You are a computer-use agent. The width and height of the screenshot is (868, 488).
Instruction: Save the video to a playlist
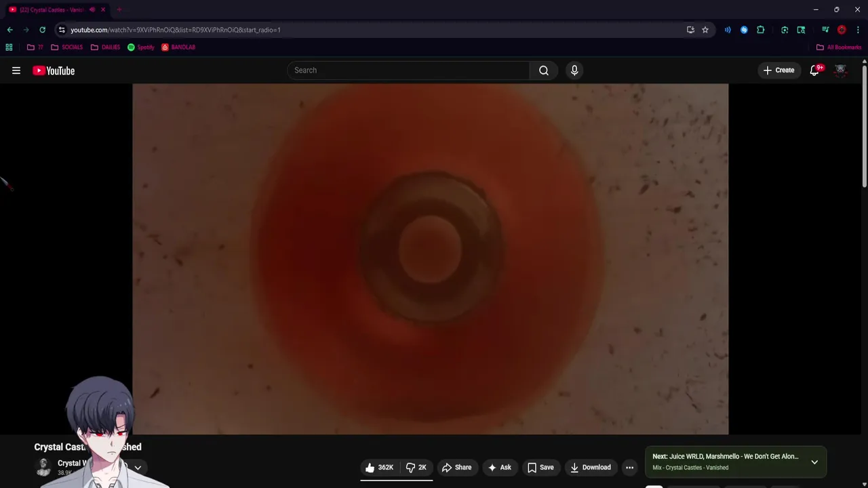(x=540, y=468)
